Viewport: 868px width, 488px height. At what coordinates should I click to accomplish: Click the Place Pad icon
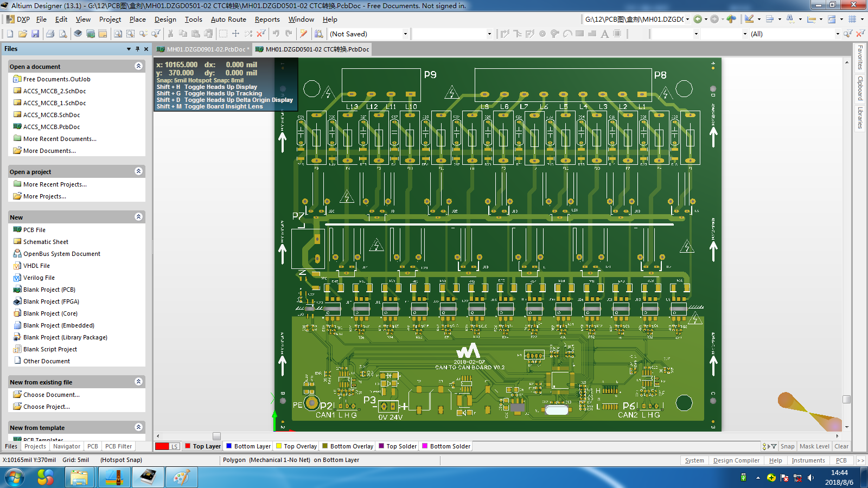pyautogui.click(x=542, y=34)
